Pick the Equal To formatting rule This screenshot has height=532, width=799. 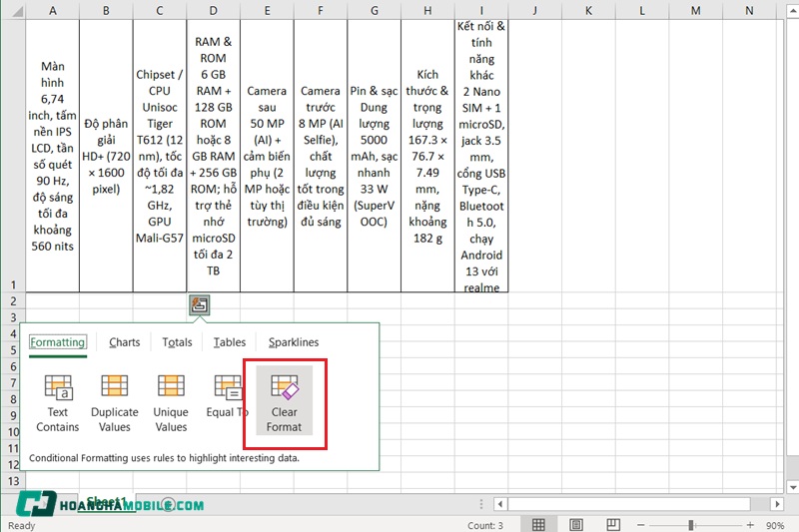228,397
